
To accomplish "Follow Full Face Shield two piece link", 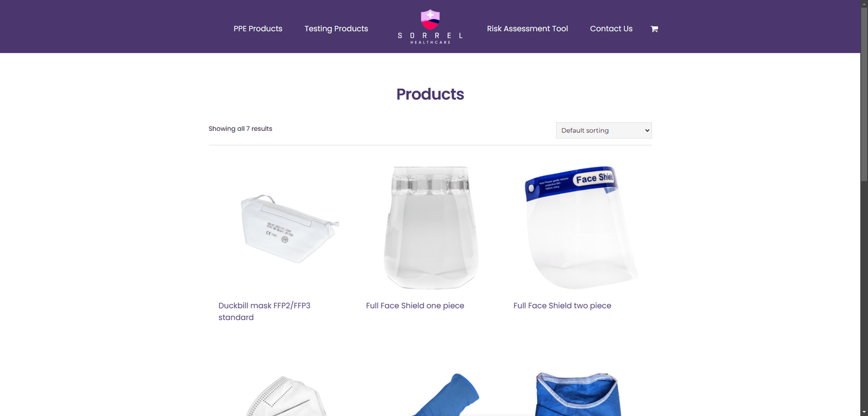I will point(562,306).
